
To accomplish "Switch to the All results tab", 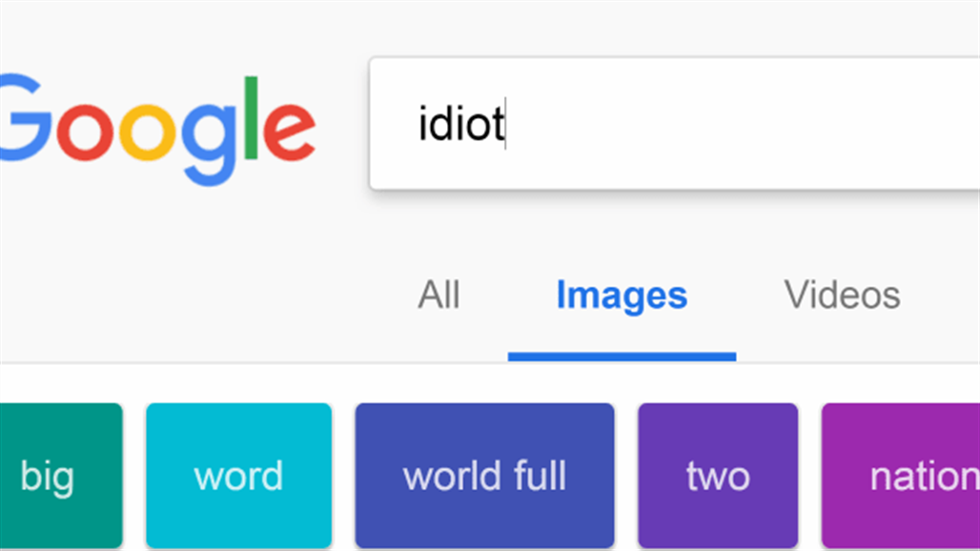I will [439, 296].
